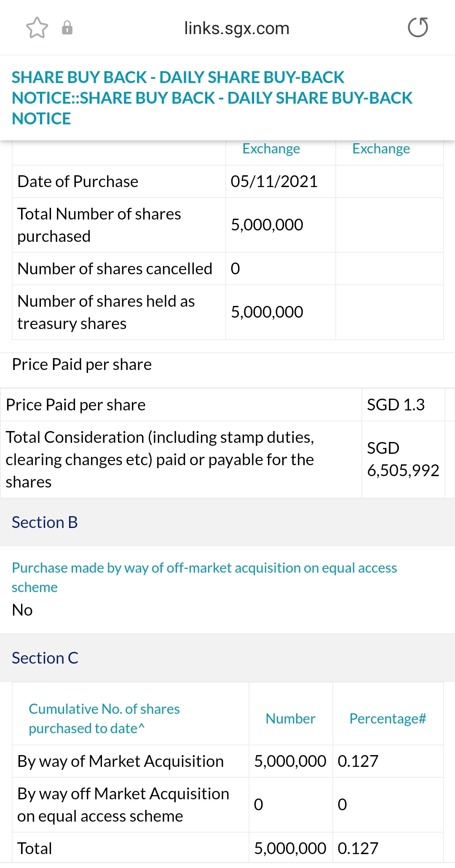Tap the Total row label in Section C

[x=35, y=848]
